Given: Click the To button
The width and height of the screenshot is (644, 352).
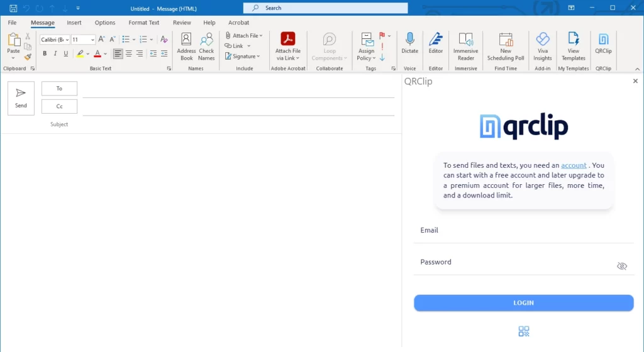Looking at the screenshot, I should coord(59,89).
